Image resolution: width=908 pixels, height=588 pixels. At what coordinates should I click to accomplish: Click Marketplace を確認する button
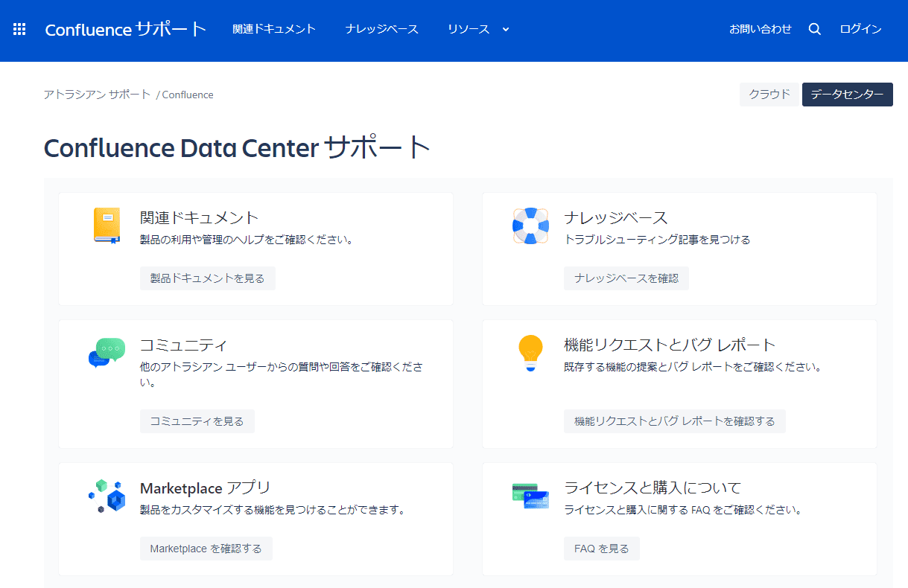(206, 549)
